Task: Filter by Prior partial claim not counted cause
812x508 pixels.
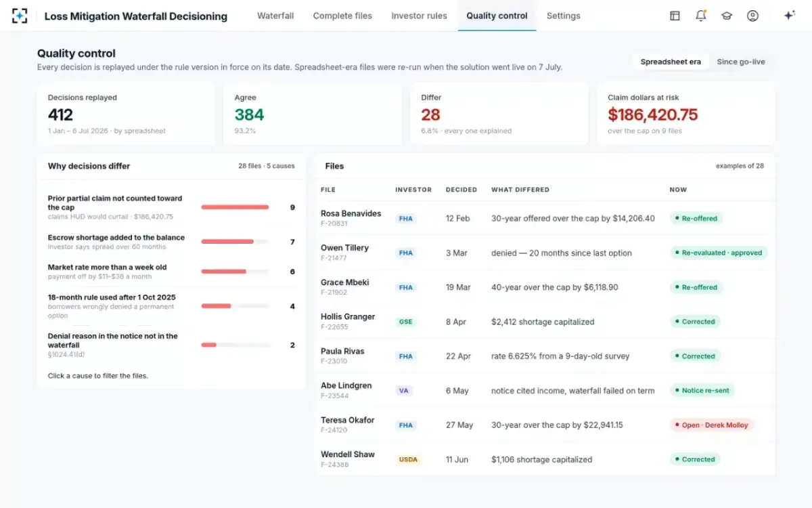Action: tap(171, 207)
